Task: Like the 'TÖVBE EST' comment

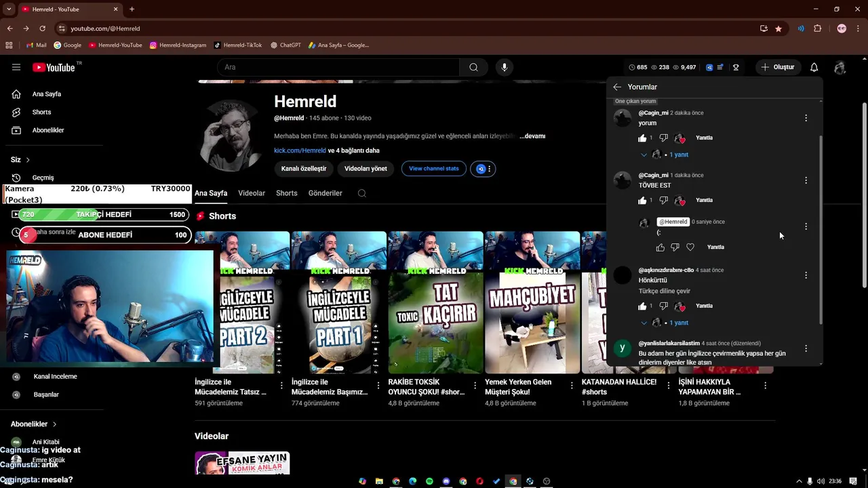Action: click(x=642, y=201)
